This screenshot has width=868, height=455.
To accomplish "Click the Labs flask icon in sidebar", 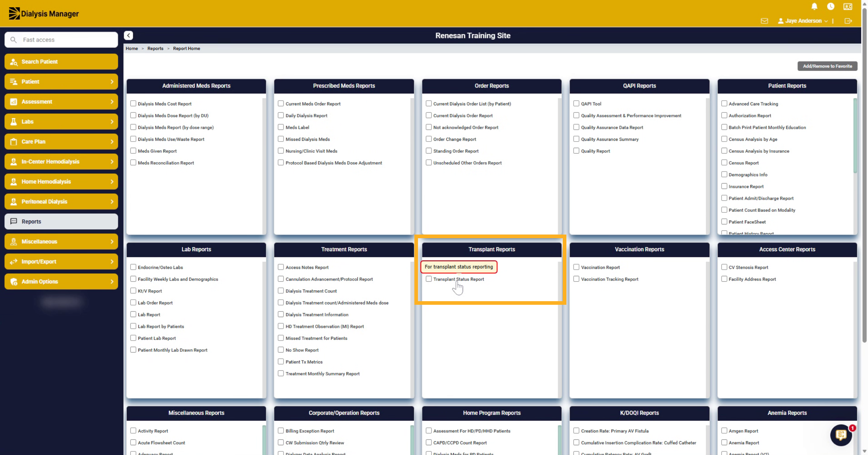I will pos(13,122).
